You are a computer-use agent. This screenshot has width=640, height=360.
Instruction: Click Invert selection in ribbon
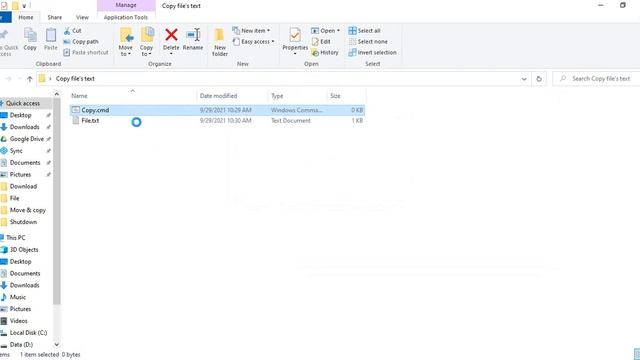(372, 53)
